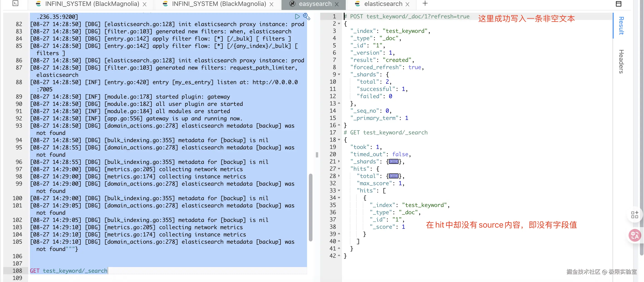Screen dimensions: 644x282
Task: Click the editor vertical scrollbar thumb
Action: (310, 207)
